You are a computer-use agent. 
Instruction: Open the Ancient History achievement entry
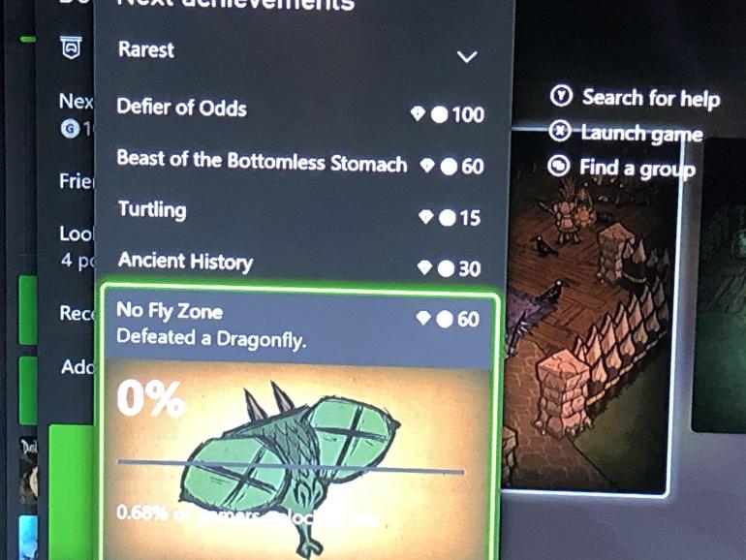(x=300, y=264)
